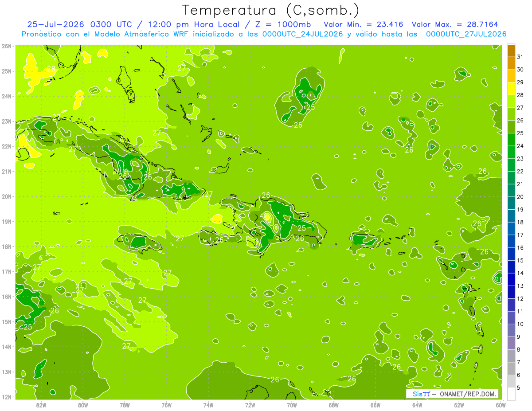This screenshot has height=411, width=532.
Task: Select the swatch between legend 26 and 27
Action: point(511,114)
